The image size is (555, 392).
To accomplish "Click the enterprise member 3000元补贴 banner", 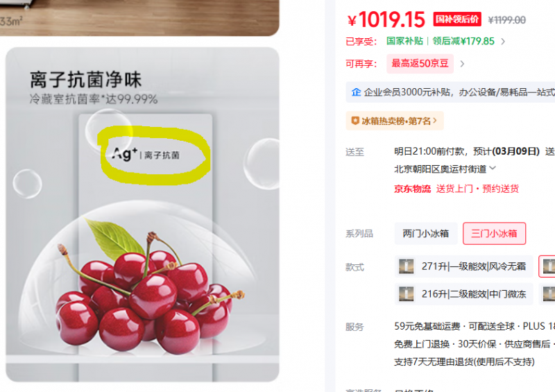I will pos(450,92).
